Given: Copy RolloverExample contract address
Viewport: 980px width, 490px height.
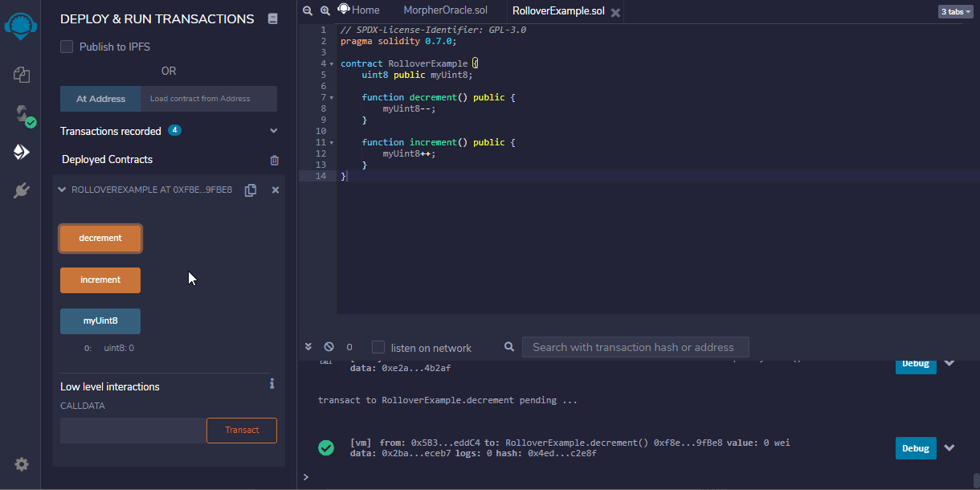Looking at the screenshot, I should pos(251,190).
